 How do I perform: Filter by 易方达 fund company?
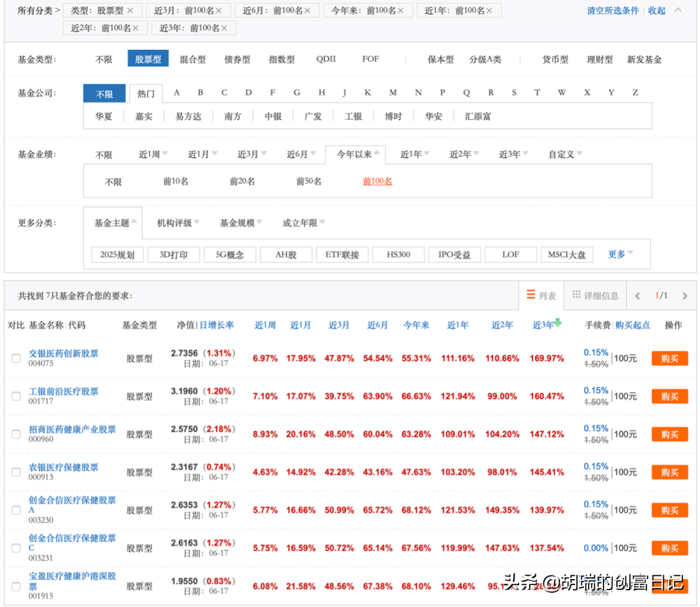click(189, 117)
